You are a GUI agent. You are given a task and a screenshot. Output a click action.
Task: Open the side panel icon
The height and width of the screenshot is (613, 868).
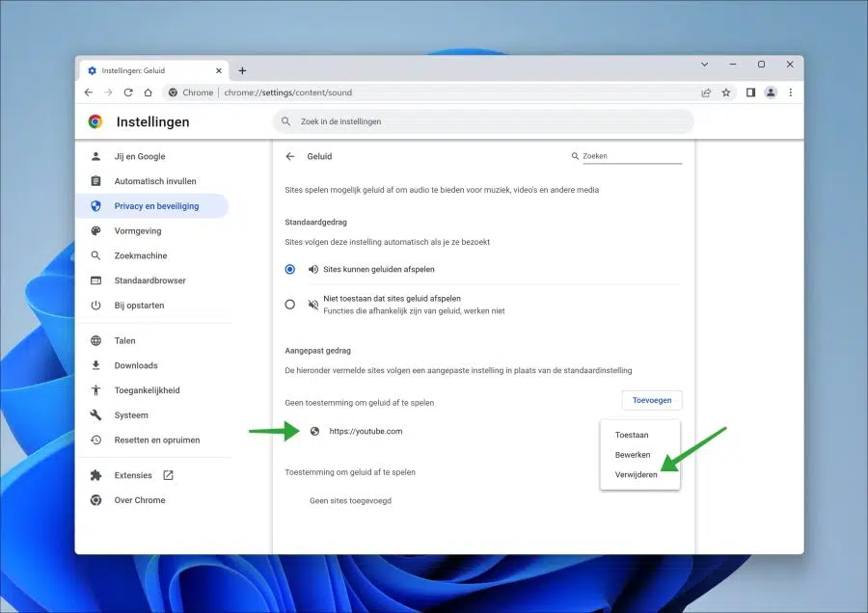click(x=750, y=93)
